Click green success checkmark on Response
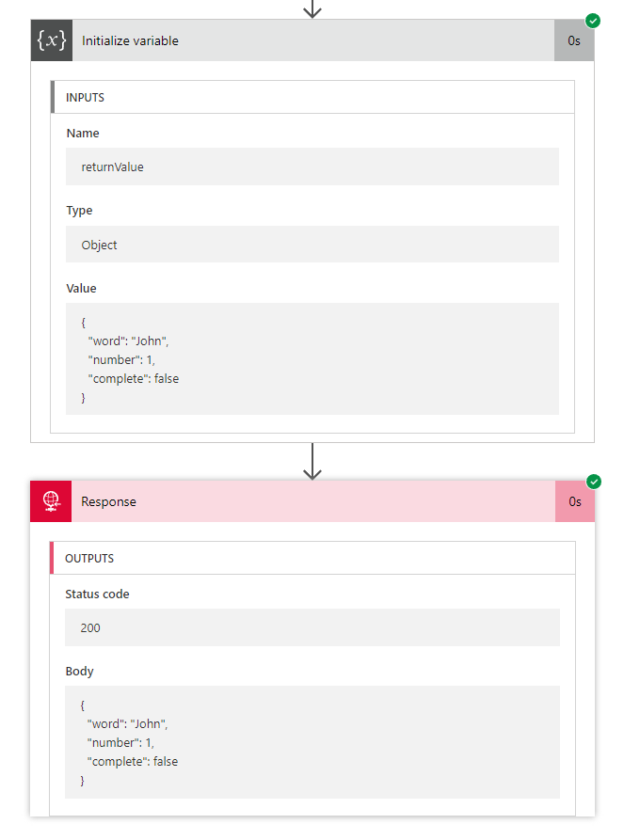The width and height of the screenshot is (624, 840). coord(593,481)
